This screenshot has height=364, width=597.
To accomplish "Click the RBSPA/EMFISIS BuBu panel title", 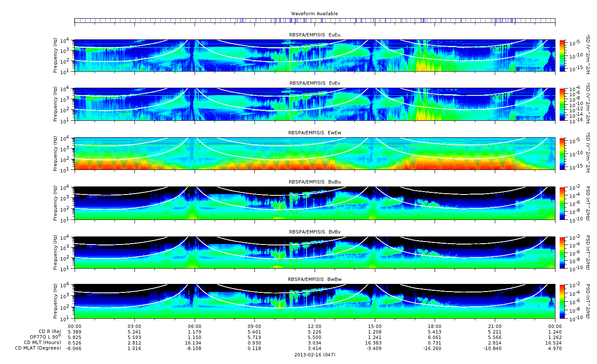I will pyautogui.click(x=315, y=182).
